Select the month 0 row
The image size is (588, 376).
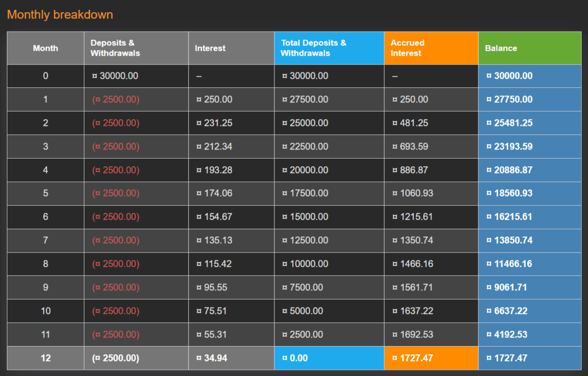click(45, 75)
